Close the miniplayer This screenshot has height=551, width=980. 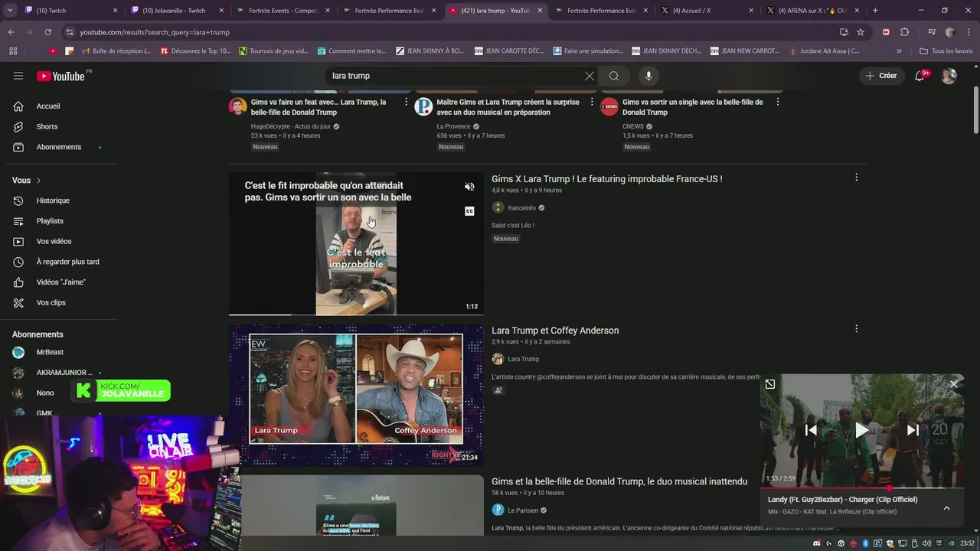point(954,384)
